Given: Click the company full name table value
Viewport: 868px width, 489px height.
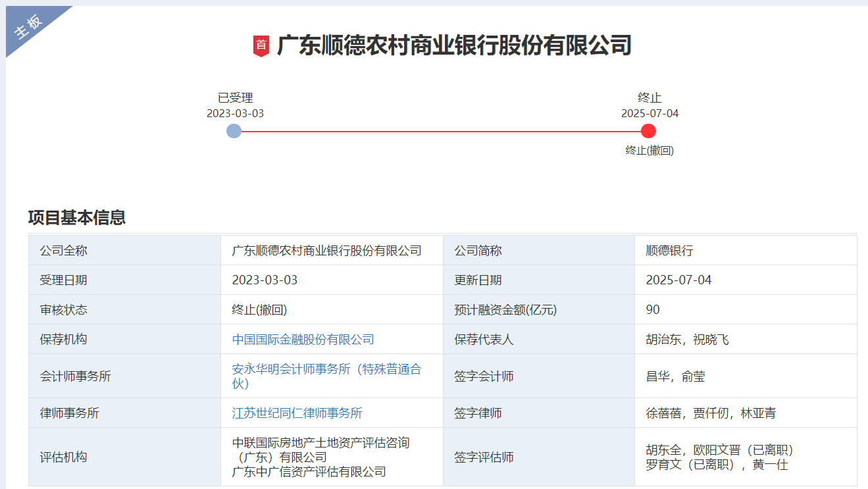Looking at the screenshot, I should (327, 251).
